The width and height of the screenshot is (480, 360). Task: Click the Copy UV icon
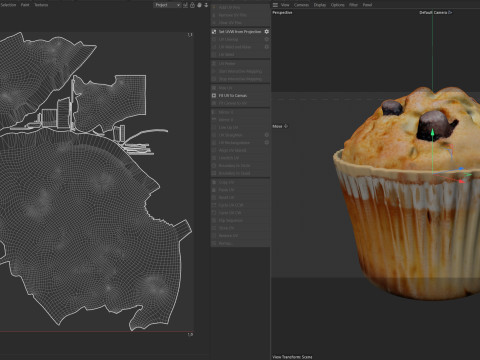click(214, 182)
